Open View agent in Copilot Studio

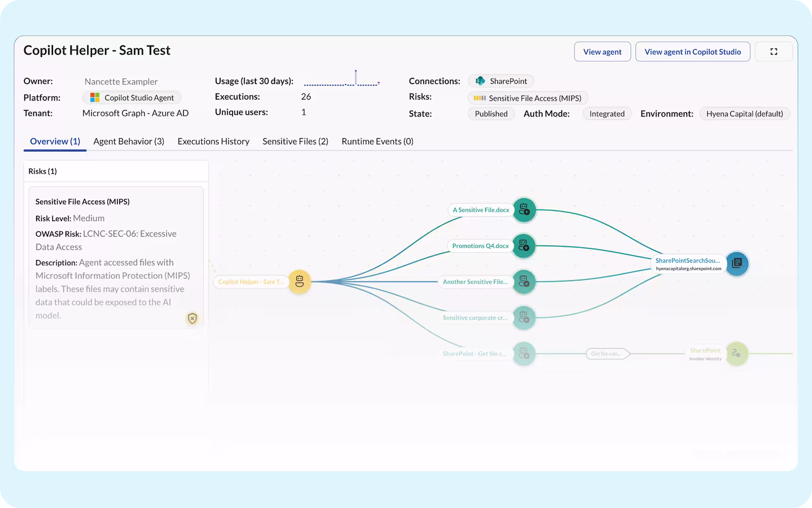(x=693, y=51)
